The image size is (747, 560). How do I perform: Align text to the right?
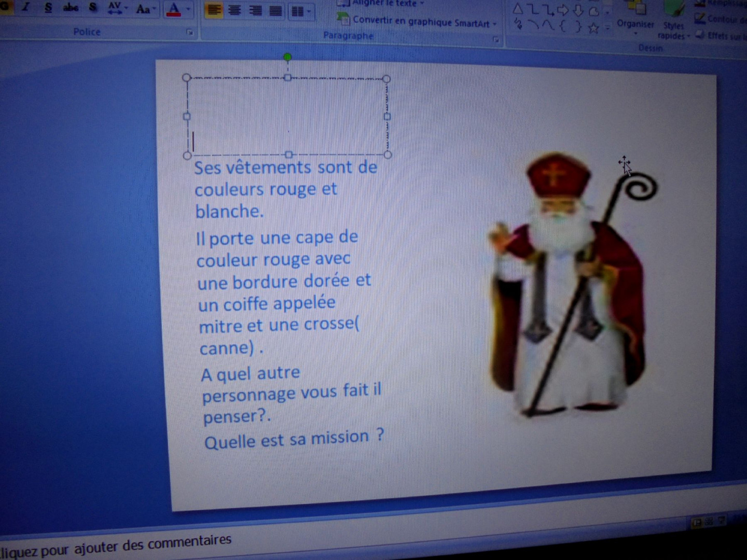pyautogui.click(x=255, y=11)
